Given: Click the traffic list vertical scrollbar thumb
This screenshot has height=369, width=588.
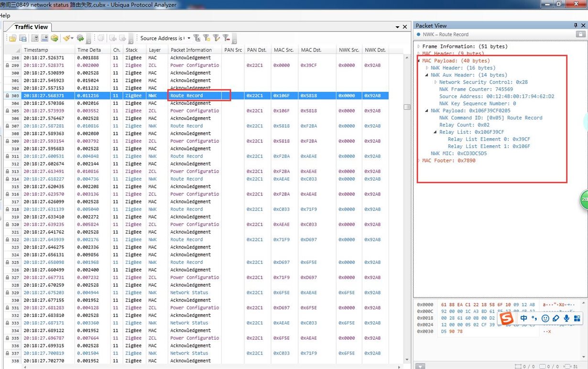Looking at the screenshot, I should [x=407, y=107].
